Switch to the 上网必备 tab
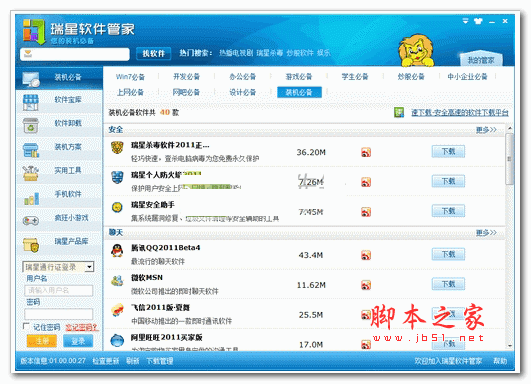531x384 pixels. 130,92
